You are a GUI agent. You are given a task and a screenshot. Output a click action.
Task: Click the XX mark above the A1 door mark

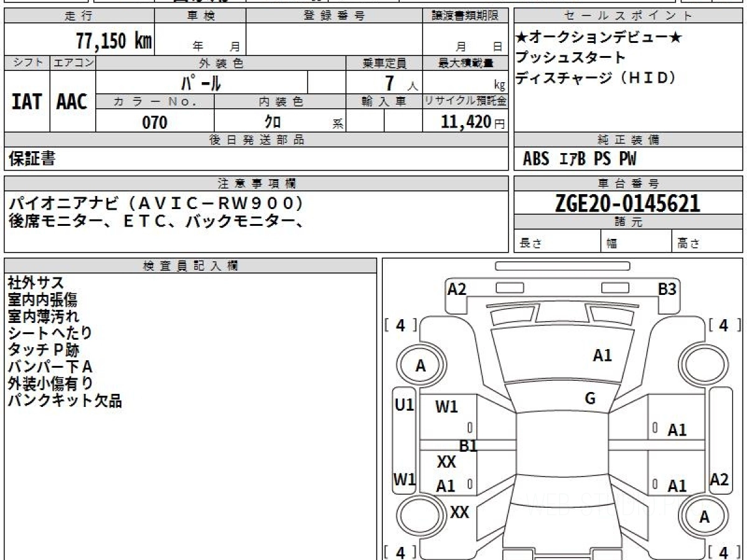[446, 462]
